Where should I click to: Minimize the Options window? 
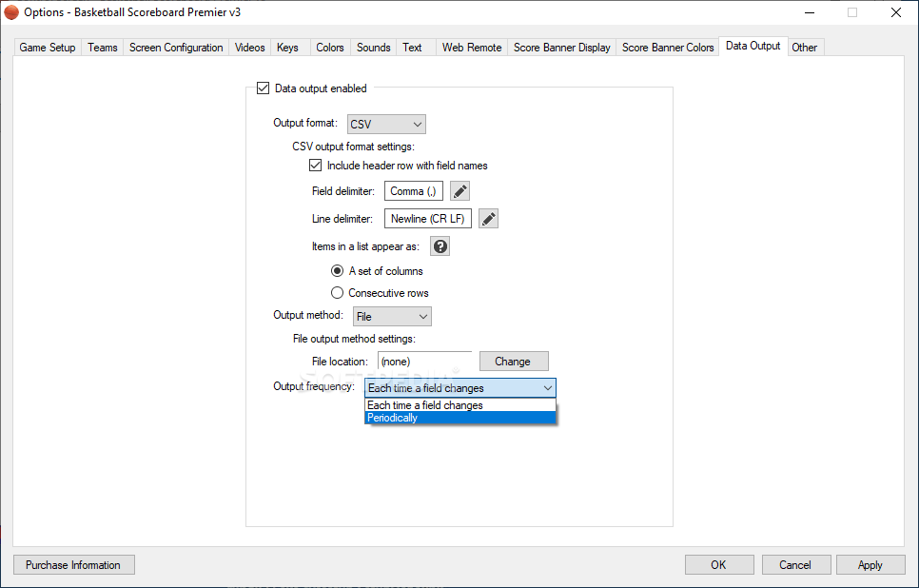coord(810,12)
